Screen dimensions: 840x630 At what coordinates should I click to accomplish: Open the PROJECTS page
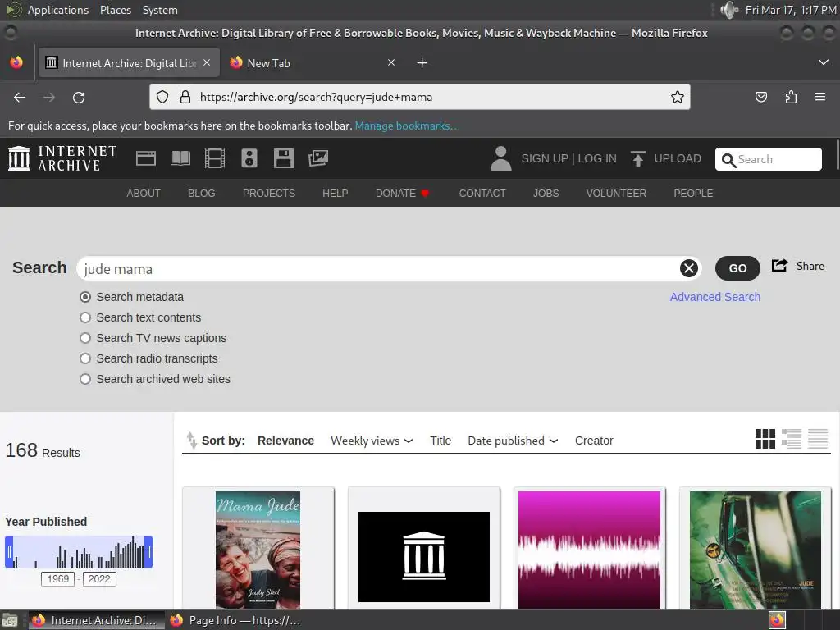coord(269,194)
